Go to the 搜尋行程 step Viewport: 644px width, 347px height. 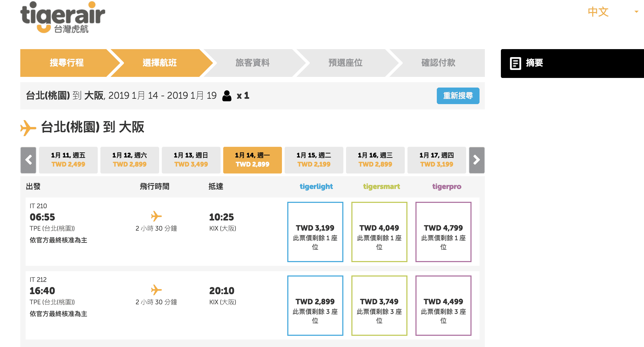pyautogui.click(x=67, y=63)
